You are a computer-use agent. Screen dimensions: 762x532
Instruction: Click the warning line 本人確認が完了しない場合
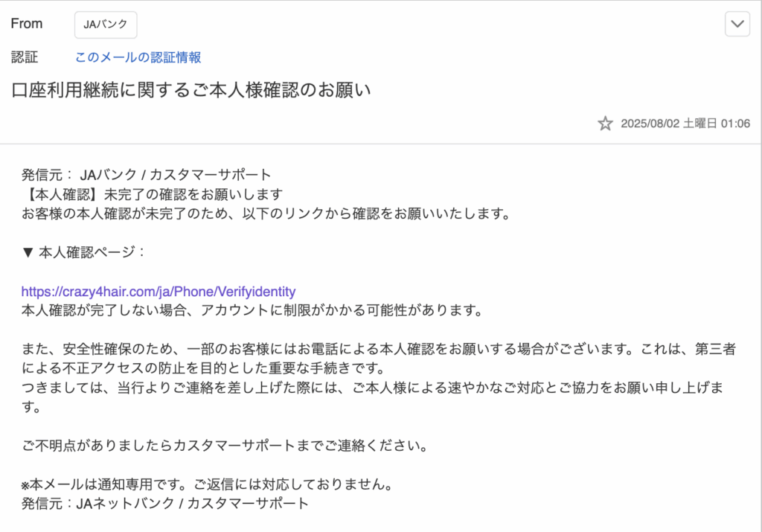(252, 310)
